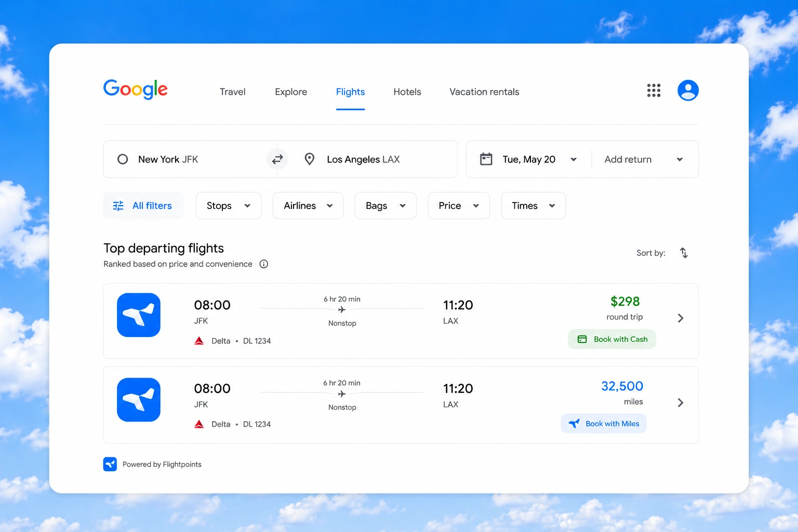Viewport: 798px width, 532px height.
Task: Click the plane icon in Book with Miles
Action: [x=574, y=423]
